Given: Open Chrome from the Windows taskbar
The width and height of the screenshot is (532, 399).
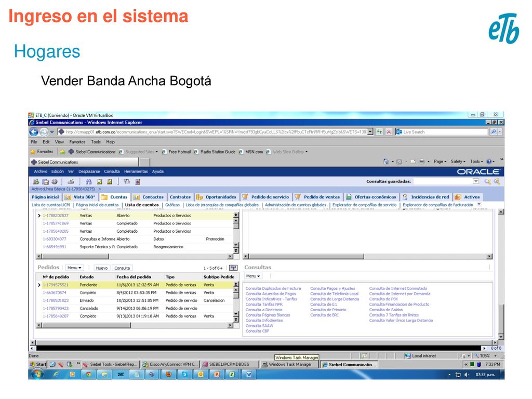Looking at the screenshot, I should (88, 375).
